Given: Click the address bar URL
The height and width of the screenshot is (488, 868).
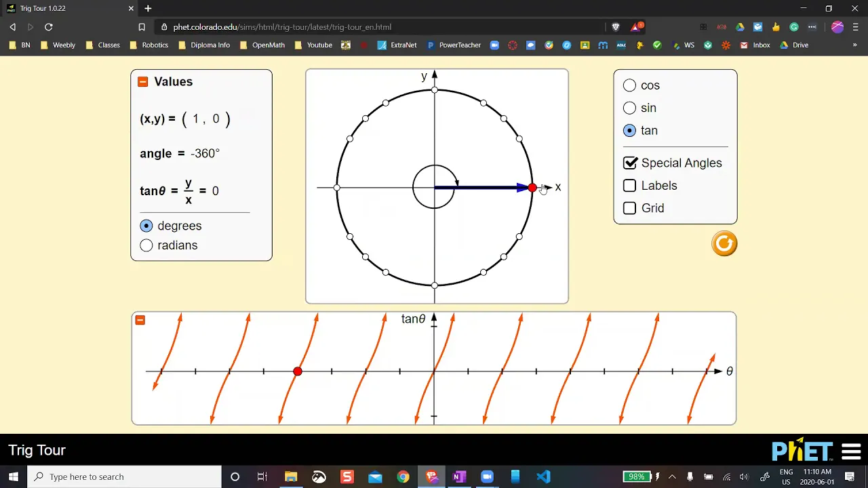Looking at the screenshot, I should click(x=282, y=27).
